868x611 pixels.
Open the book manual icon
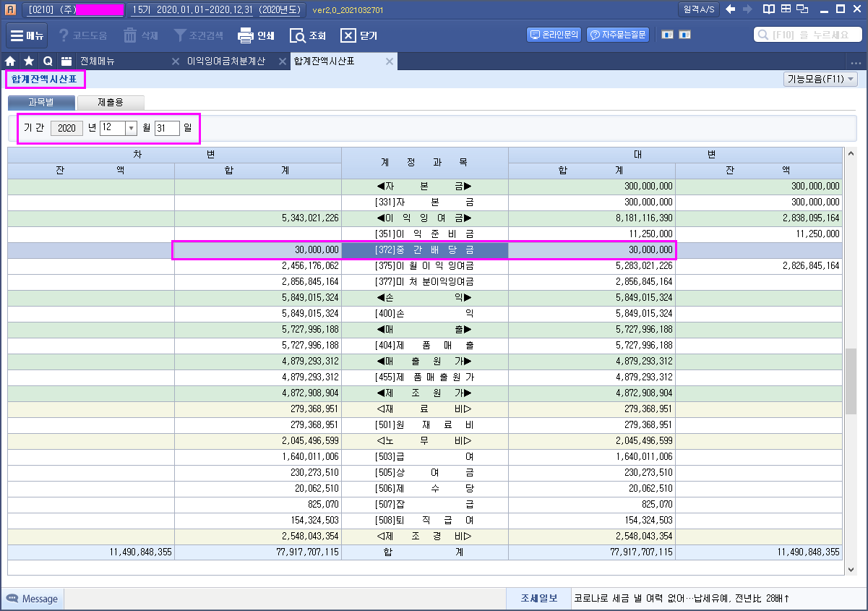click(x=769, y=9)
